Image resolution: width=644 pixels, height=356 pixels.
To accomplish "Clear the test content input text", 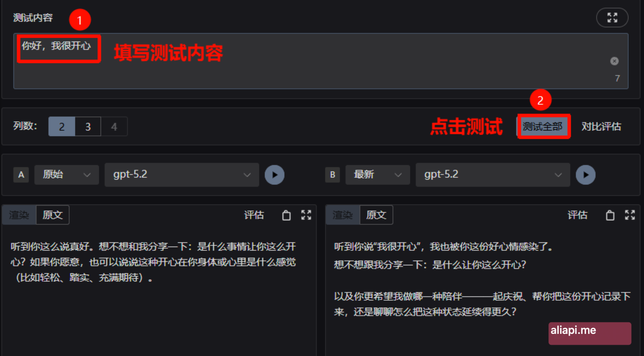I will (x=614, y=61).
